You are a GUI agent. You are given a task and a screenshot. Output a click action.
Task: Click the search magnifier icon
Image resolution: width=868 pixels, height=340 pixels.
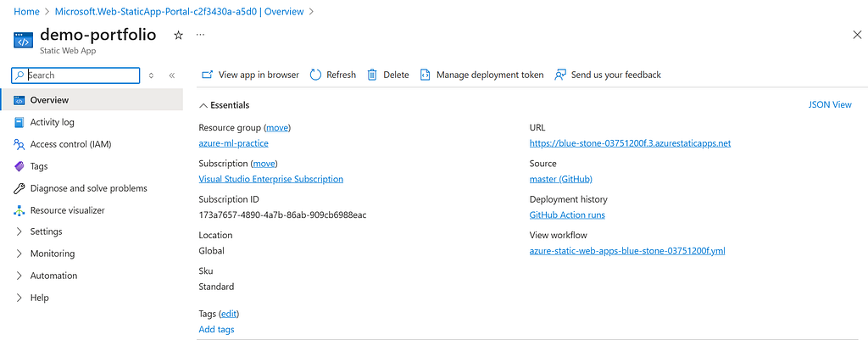coord(20,75)
